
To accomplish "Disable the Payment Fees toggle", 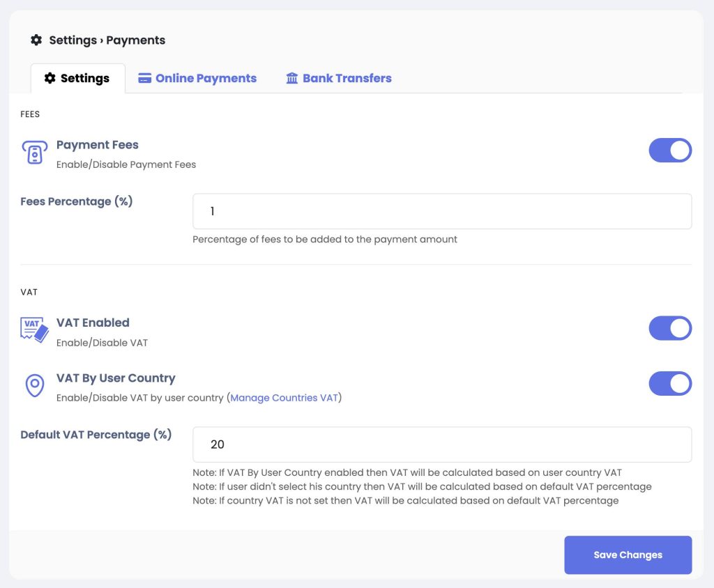I will (x=670, y=150).
